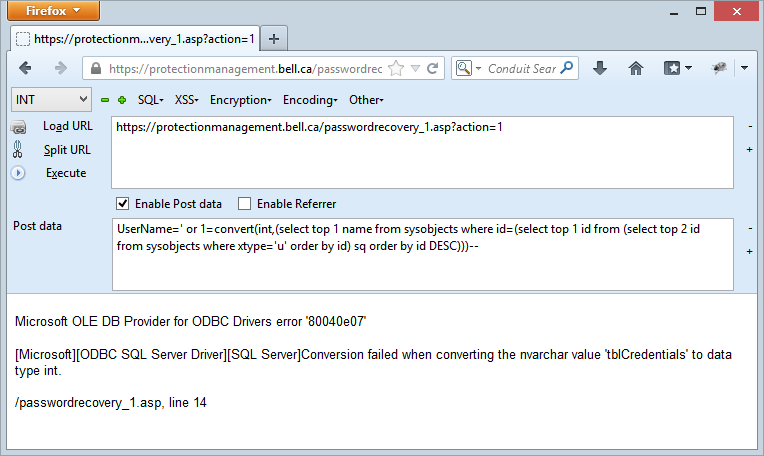Open the downloads arrow icon
Viewport: 764px width, 456px height.
[600, 68]
